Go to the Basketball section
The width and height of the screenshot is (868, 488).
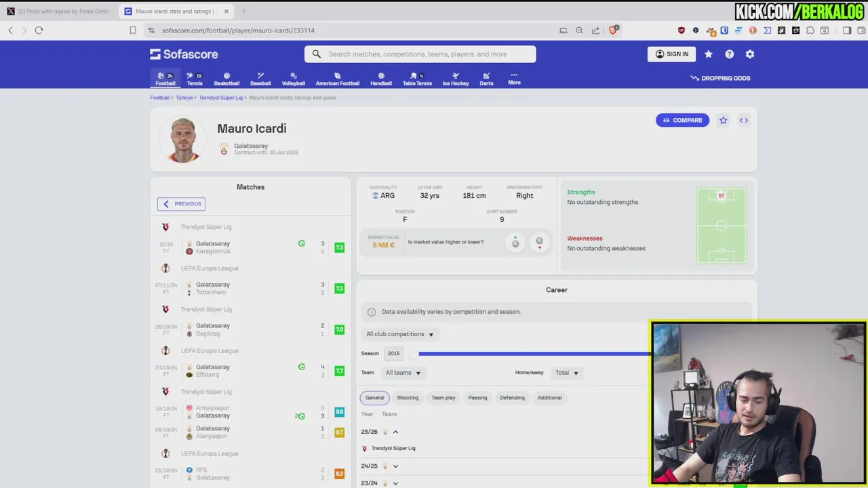click(x=226, y=79)
